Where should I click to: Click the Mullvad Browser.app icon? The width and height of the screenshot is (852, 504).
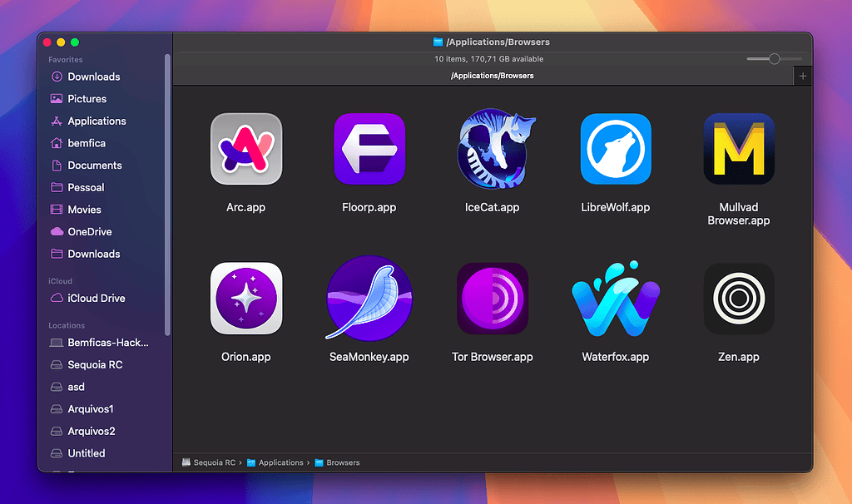738,149
